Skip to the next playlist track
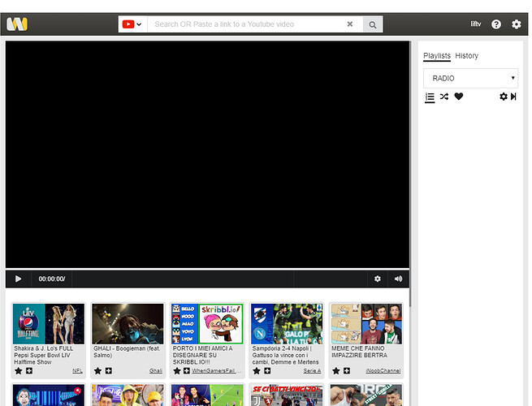This screenshot has height=406, width=532. click(x=513, y=97)
